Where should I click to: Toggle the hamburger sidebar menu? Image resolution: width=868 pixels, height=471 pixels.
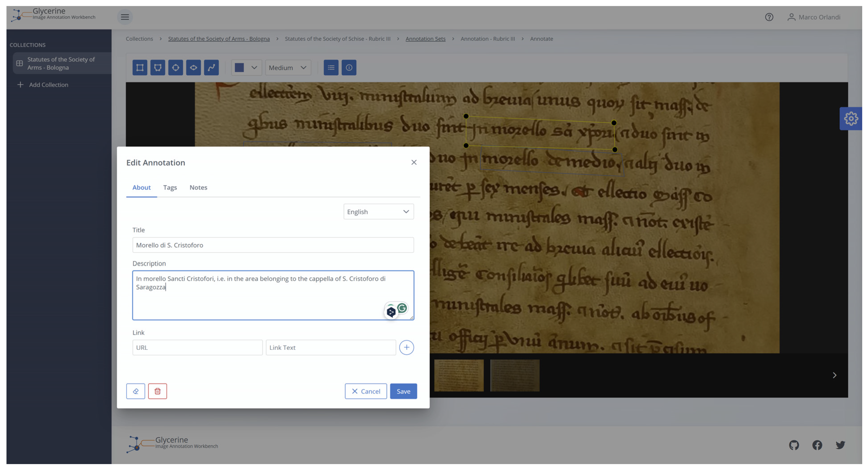pyautogui.click(x=125, y=17)
